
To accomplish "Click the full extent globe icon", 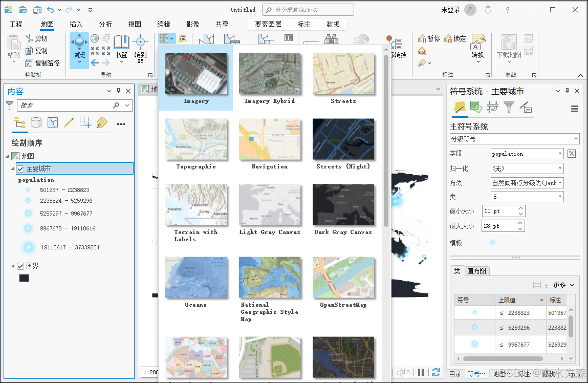I will coord(95,38).
